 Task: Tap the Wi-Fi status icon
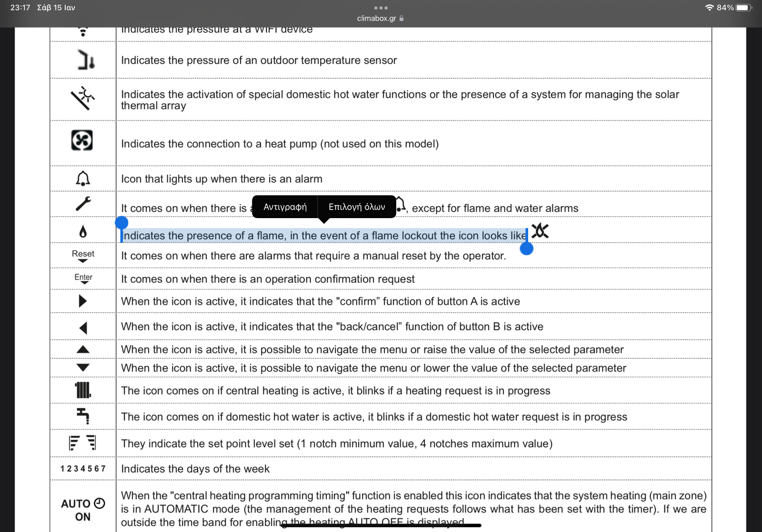[709, 8]
